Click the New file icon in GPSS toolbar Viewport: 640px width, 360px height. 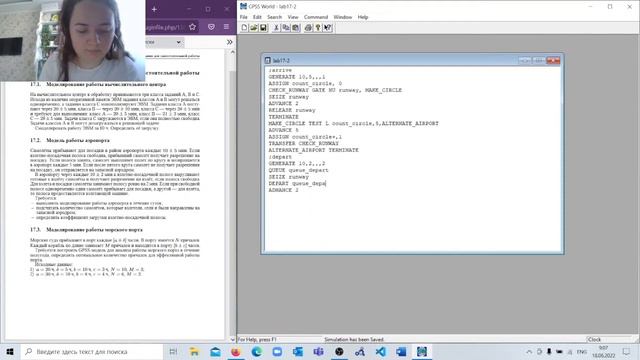(x=244, y=28)
